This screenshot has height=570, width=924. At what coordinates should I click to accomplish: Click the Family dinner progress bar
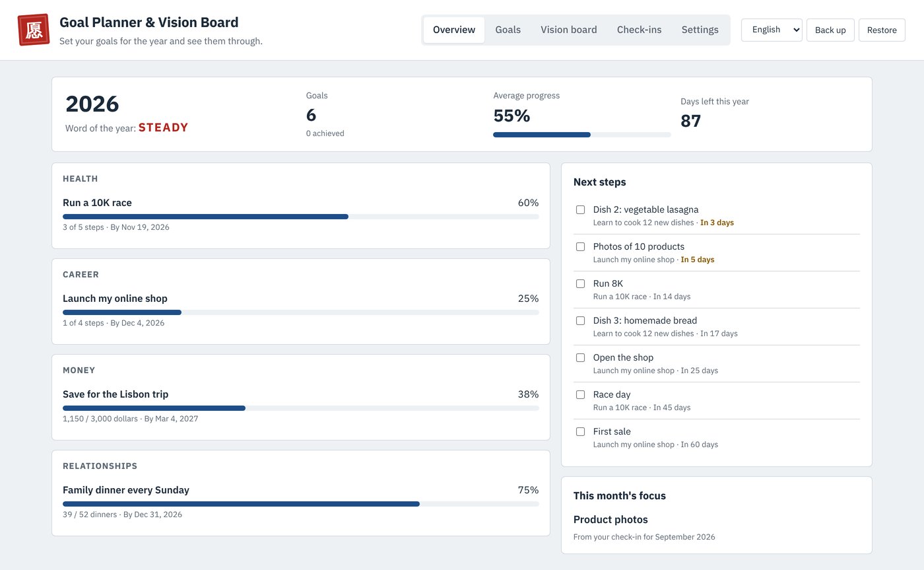tap(301, 504)
